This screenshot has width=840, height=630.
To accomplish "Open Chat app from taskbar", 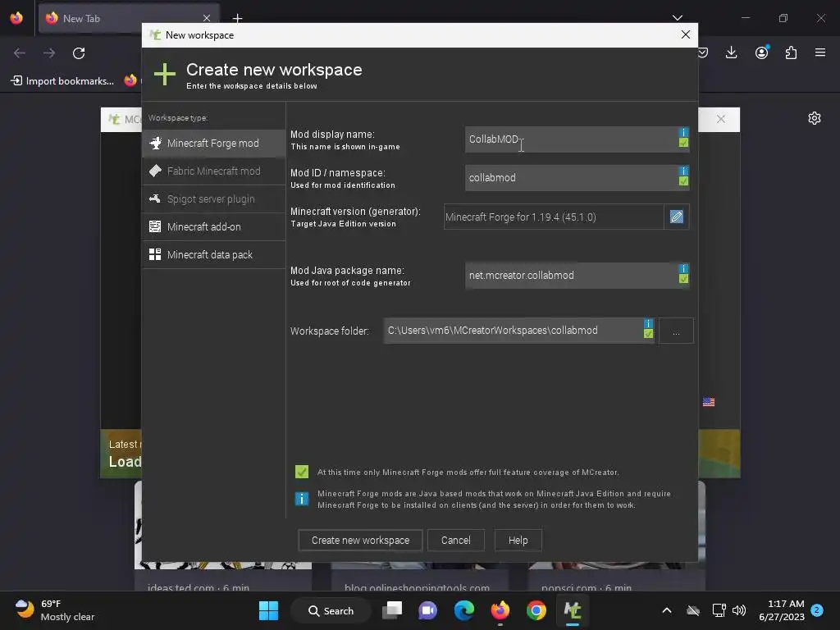I will [427, 610].
